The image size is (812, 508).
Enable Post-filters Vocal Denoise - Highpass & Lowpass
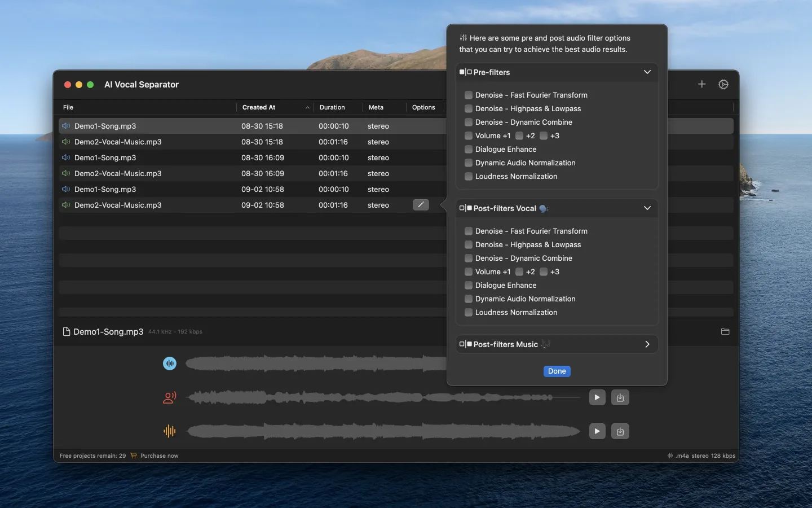[x=469, y=244]
